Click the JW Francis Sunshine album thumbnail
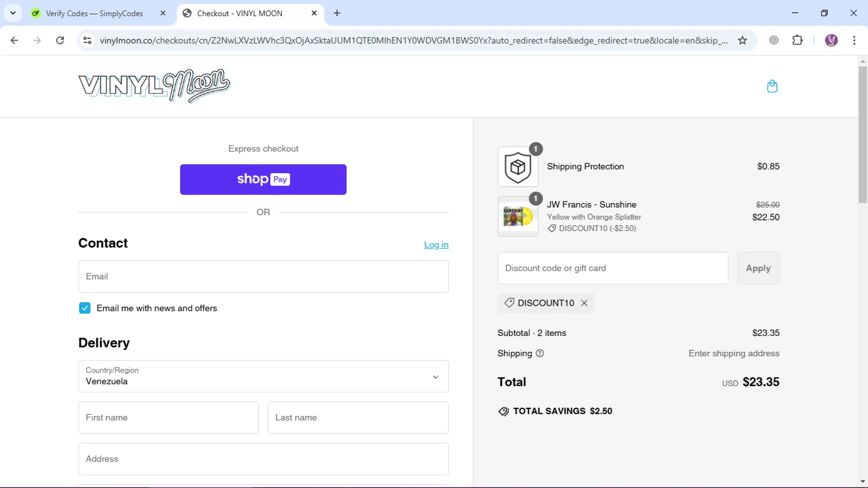This screenshot has height=488, width=868. [518, 217]
